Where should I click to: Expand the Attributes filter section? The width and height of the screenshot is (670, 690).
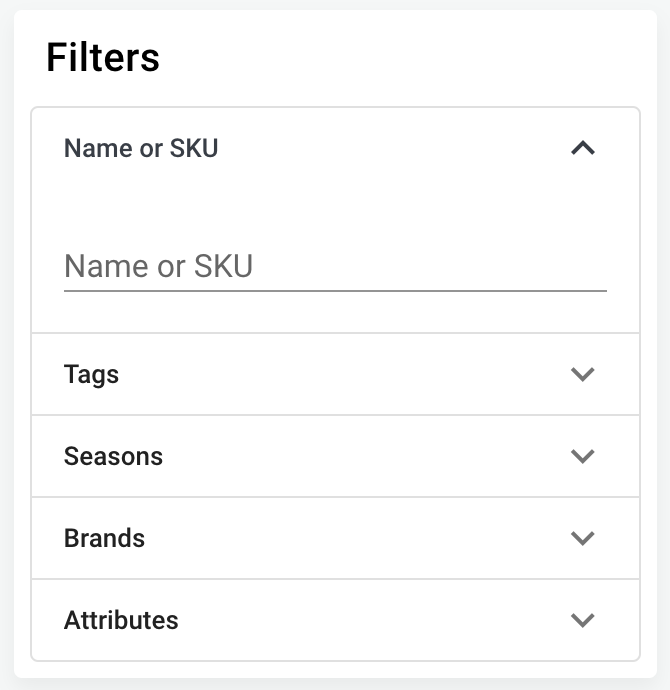[x=335, y=620]
